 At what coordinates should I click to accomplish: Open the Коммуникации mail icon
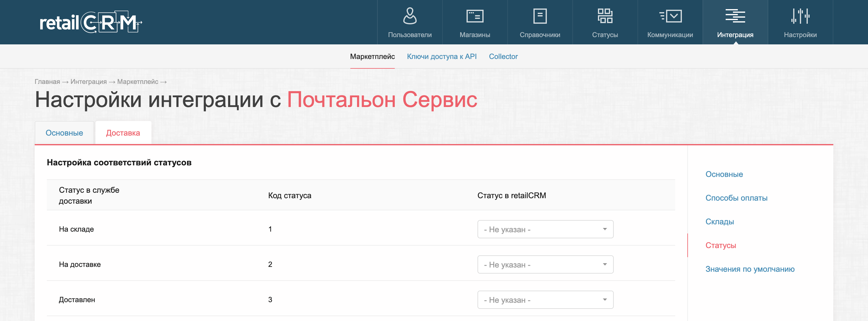click(x=670, y=16)
